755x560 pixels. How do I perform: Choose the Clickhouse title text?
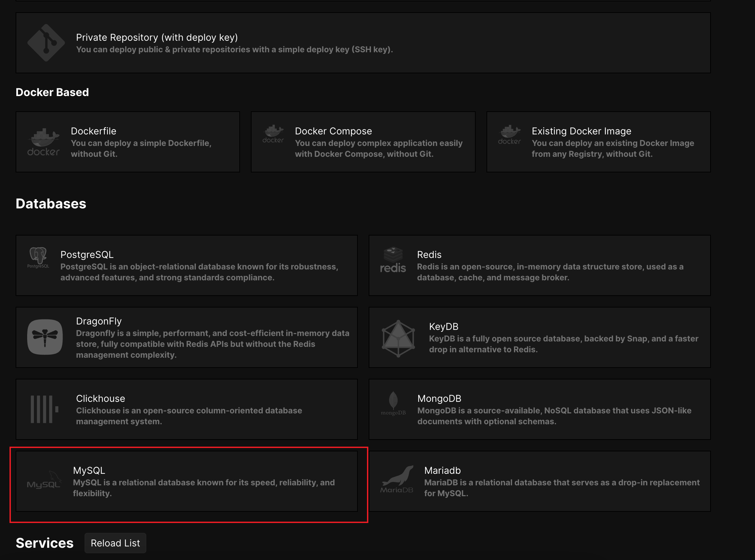coord(100,398)
